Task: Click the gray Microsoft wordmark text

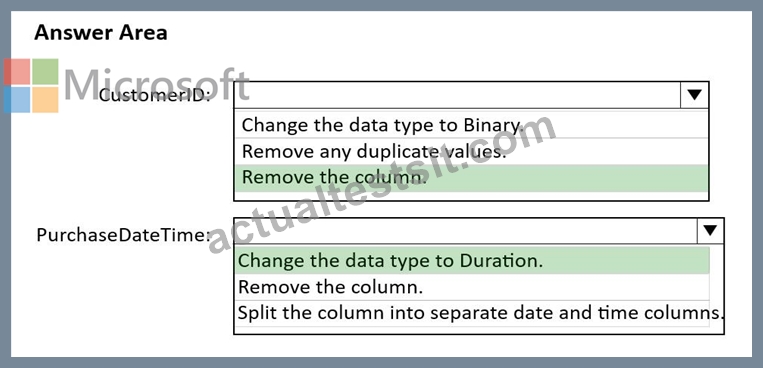Action: point(157,85)
